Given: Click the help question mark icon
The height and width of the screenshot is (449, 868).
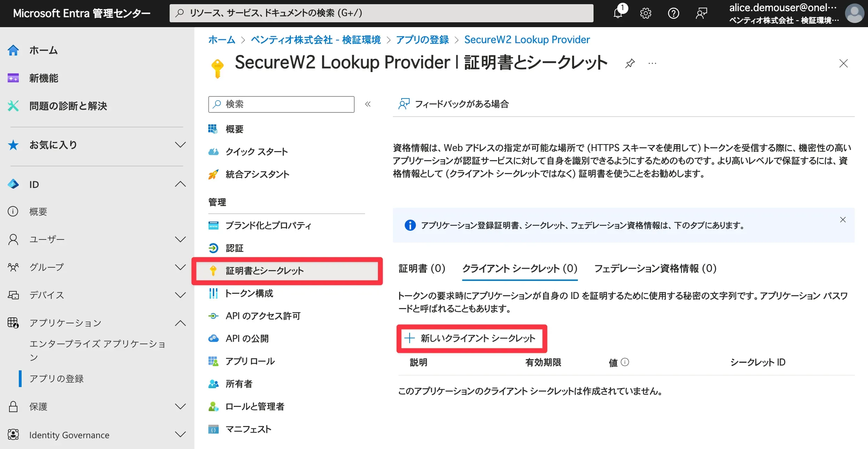Looking at the screenshot, I should click(673, 13).
